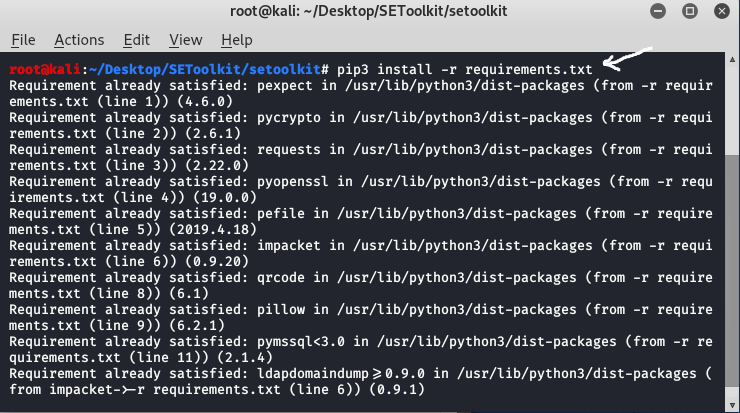Click the red root@kali prompt text

pyautogui.click(x=37, y=69)
